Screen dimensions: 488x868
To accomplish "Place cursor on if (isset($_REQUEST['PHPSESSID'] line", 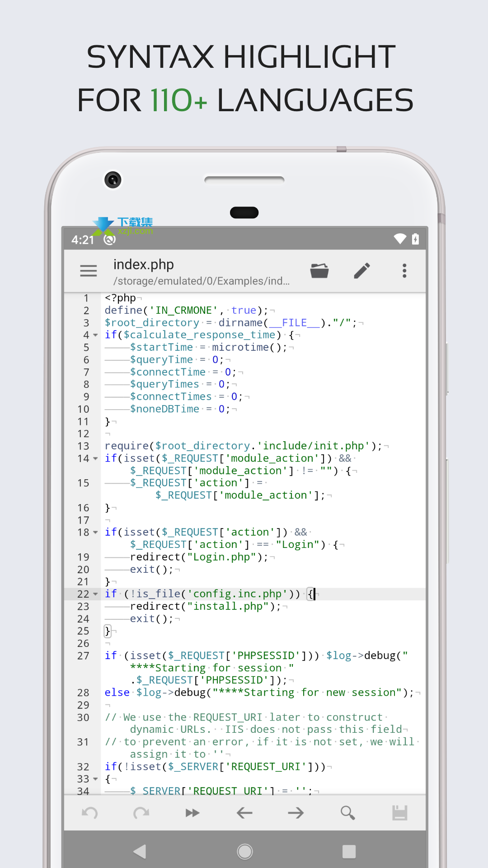I will [x=257, y=668].
